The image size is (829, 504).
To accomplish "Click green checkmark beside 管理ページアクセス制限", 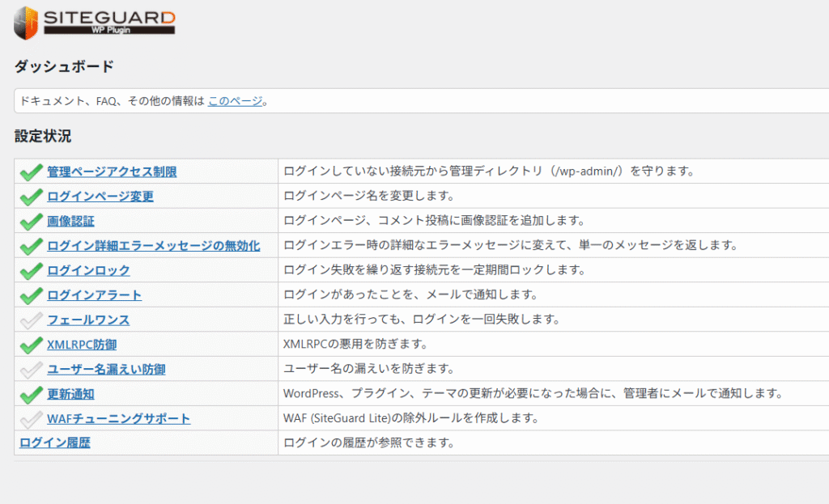I will point(32,172).
